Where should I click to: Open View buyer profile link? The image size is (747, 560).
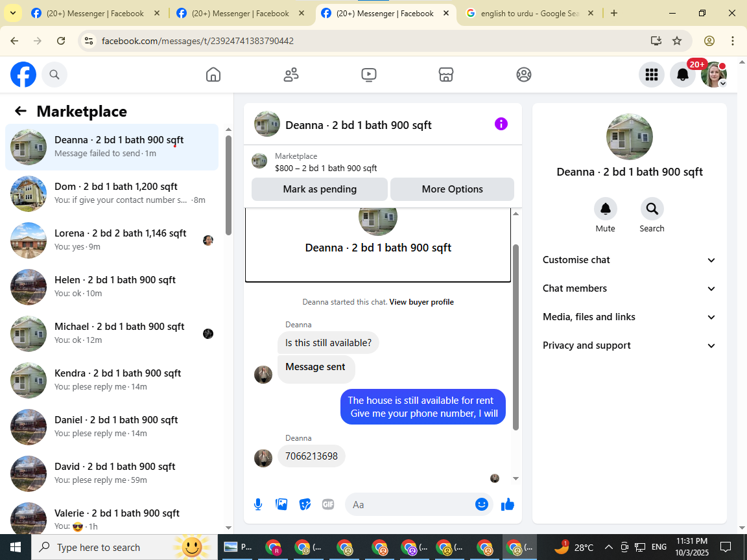(421, 302)
